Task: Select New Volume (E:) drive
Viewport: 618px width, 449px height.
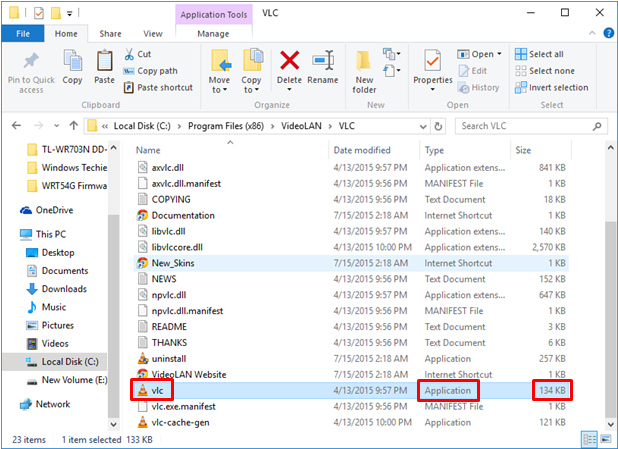Action: click(x=67, y=380)
